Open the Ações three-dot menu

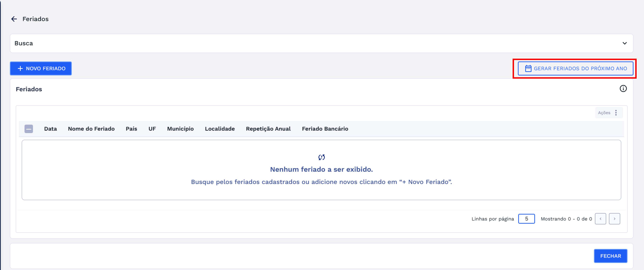616,113
